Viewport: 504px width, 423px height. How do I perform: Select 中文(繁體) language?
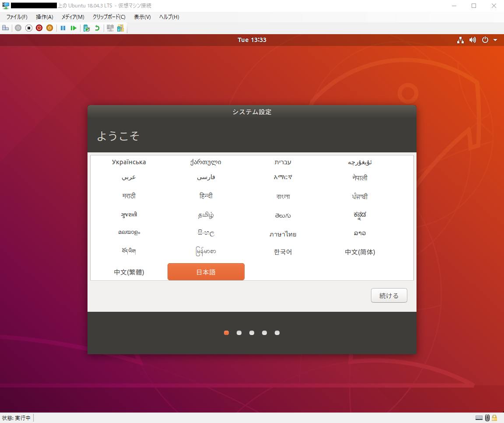[129, 272]
